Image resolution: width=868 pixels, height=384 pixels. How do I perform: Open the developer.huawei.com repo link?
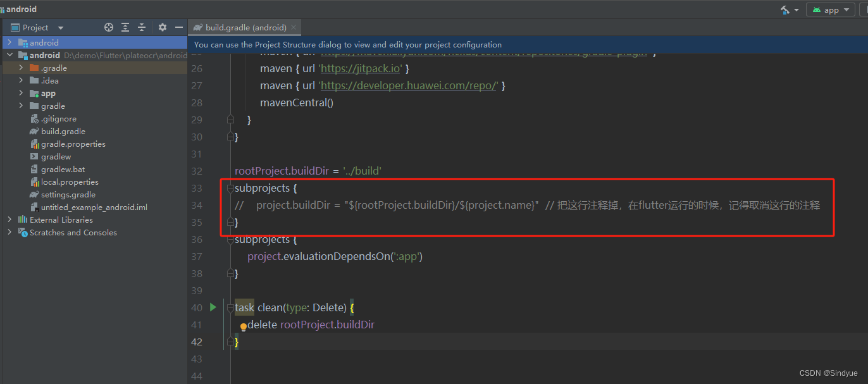(409, 85)
